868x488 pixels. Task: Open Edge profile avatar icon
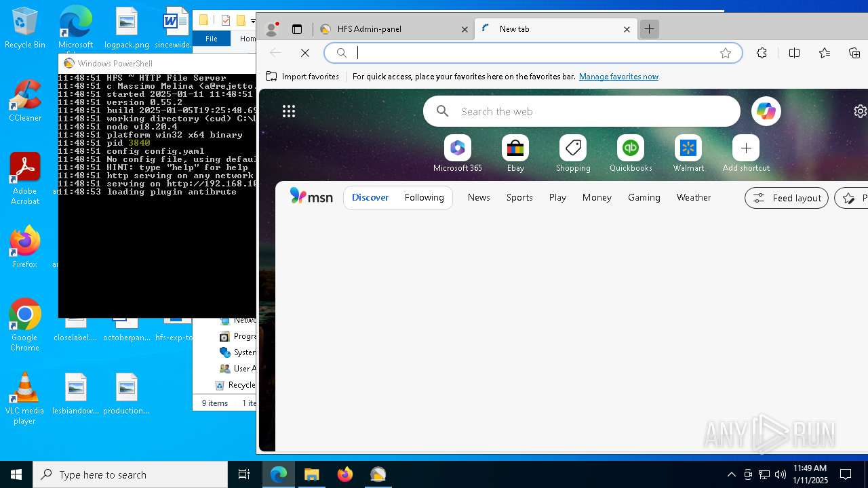(x=272, y=29)
